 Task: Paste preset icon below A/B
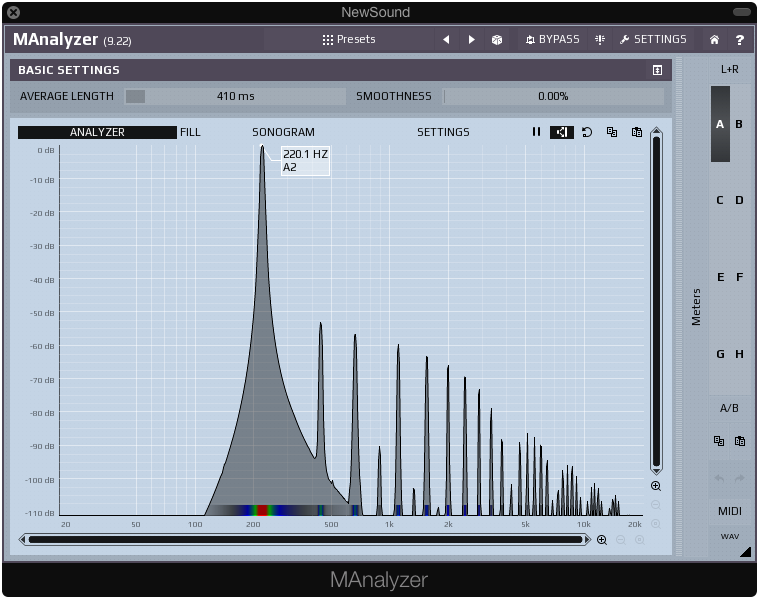tap(740, 441)
